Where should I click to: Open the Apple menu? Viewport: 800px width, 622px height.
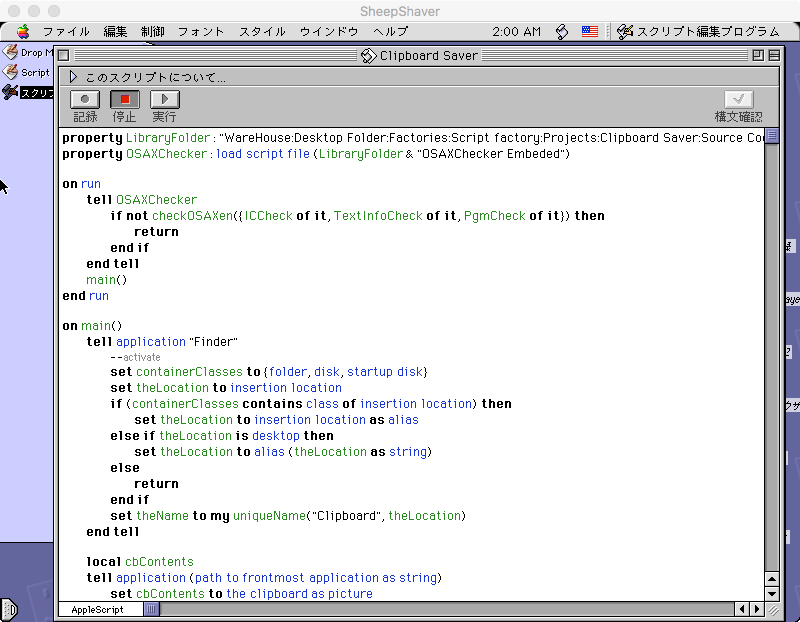click(x=22, y=32)
